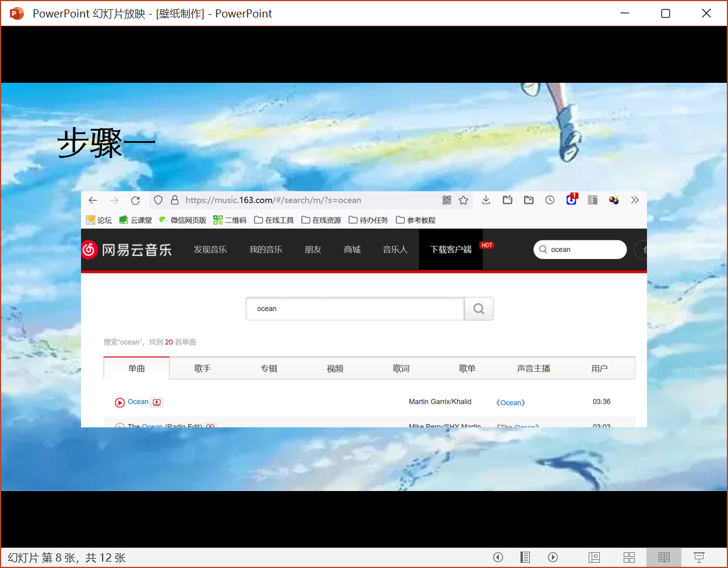
Task: Click the folder icon with down arrow
Action: (x=529, y=200)
